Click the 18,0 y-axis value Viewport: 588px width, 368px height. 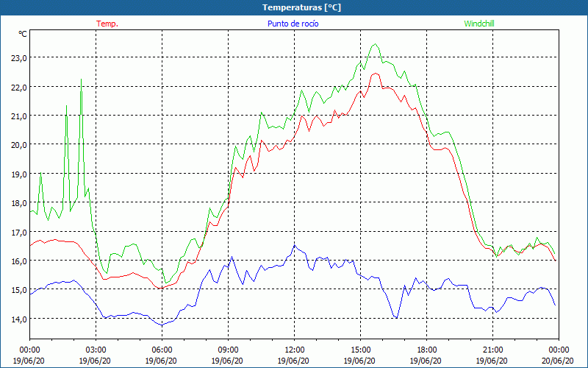coord(19,203)
